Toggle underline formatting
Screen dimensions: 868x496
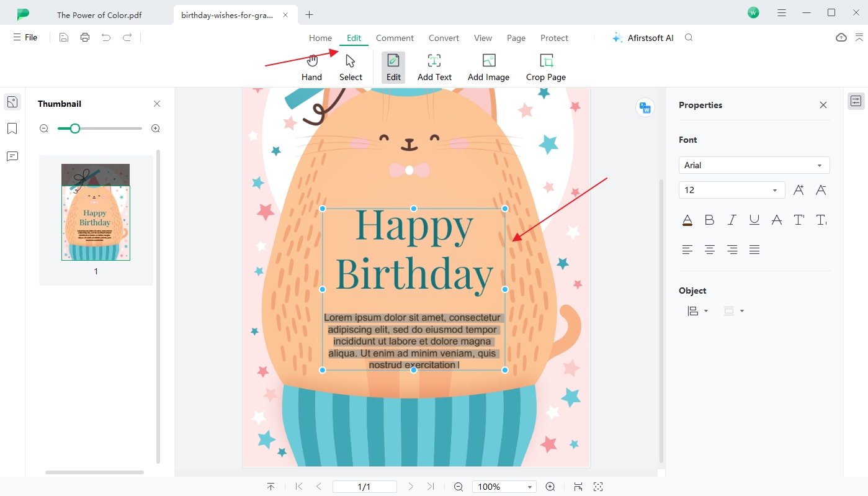coord(754,220)
